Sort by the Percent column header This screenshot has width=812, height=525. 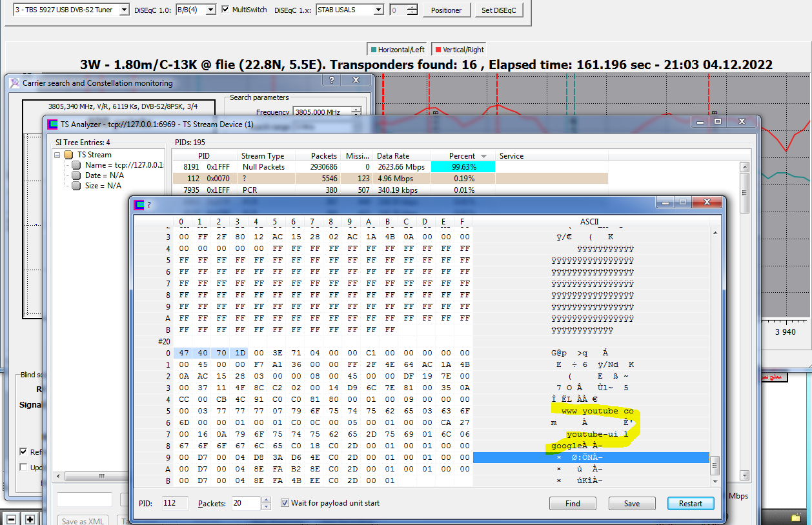462,156
